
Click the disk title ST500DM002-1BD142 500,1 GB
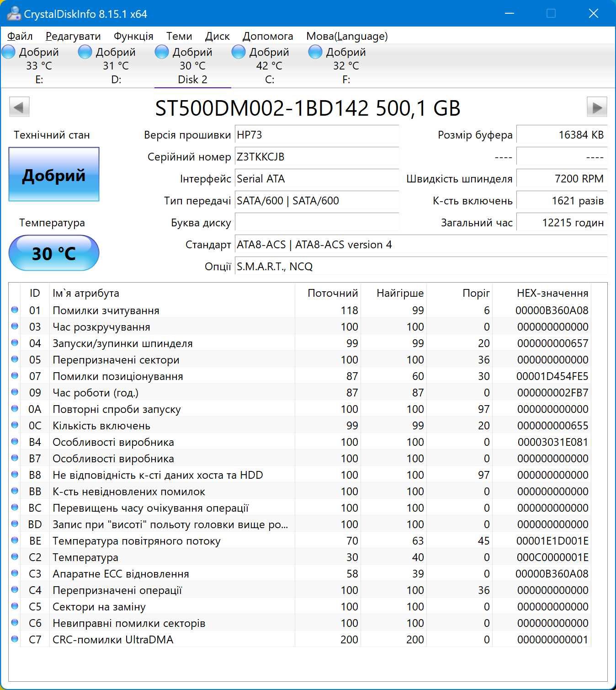(308, 108)
